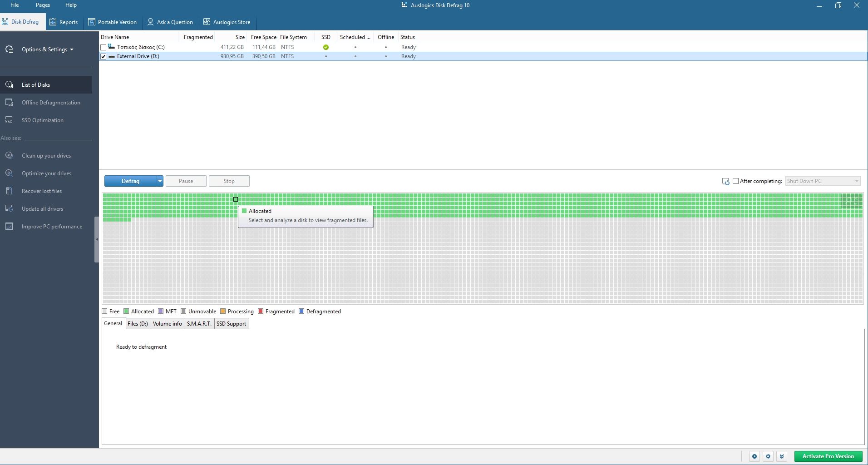Expand Options & Settings dropdown

pyautogui.click(x=47, y=49)
